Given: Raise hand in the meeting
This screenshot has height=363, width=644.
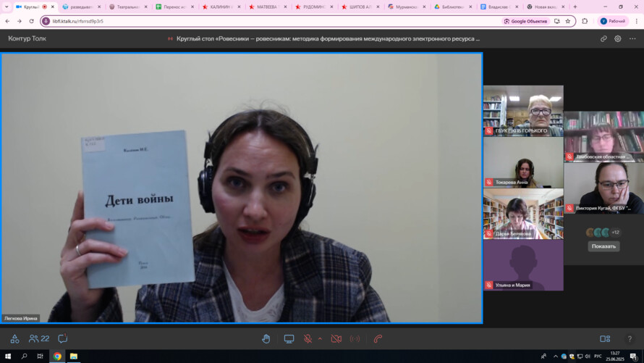Looking at the screenshot, I should click(266, 338).
